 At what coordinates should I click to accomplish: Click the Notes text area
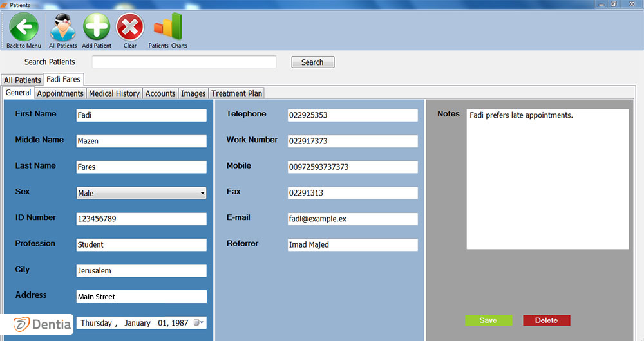[547, 180]
